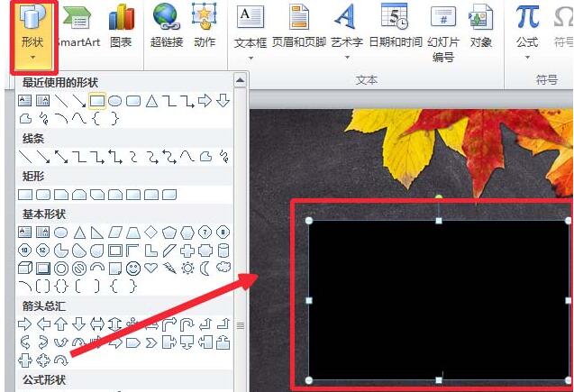Click highlighted rectangle in recently used shapes
This screenshot has width=574, height=392.
(x=97, y=100)
